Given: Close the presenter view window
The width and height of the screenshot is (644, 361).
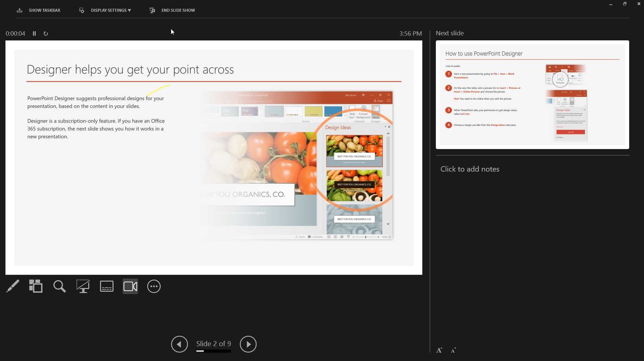Looking at the screenshot, I should coord(639,4).
